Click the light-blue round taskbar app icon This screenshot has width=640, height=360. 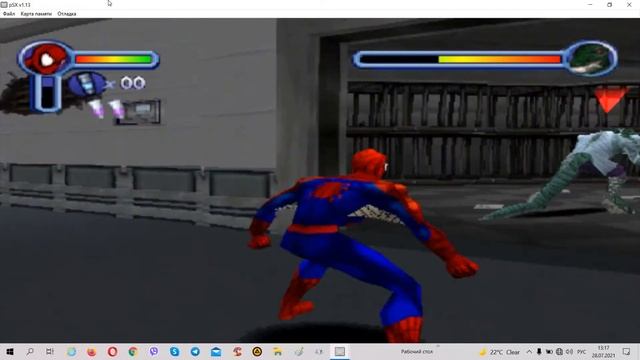71,351
